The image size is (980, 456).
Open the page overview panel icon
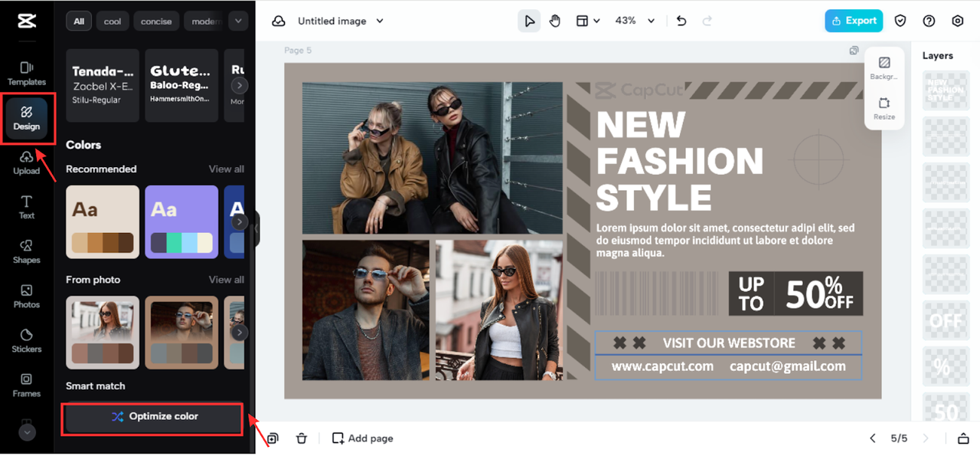coord(963,438)
